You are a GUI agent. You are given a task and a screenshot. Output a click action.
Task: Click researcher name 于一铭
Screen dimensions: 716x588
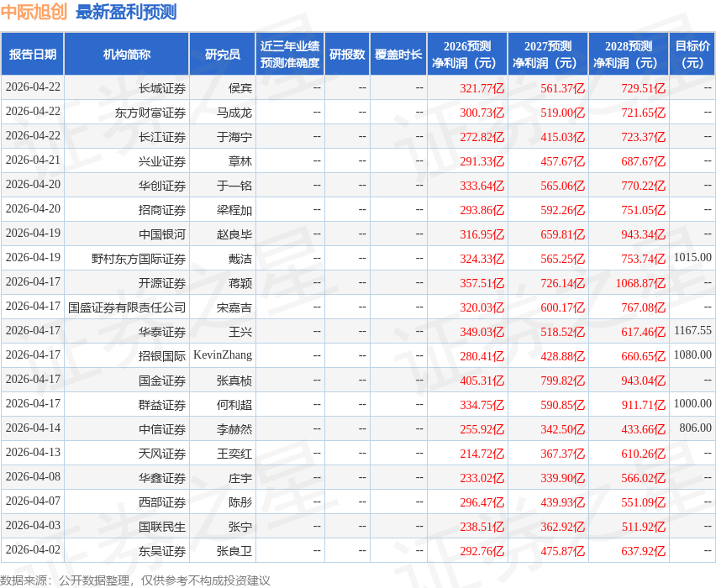click(234, 186)
